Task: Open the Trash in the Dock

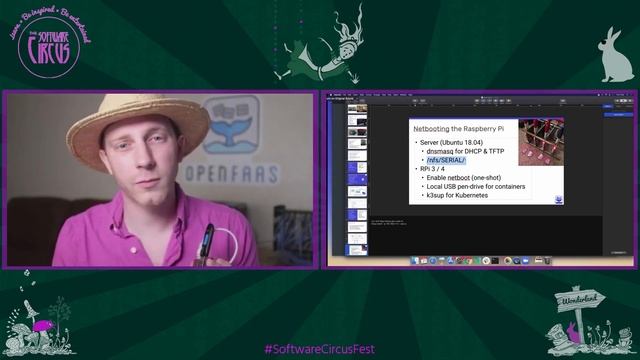Action: pyautogui.click(x=548, y=260)
